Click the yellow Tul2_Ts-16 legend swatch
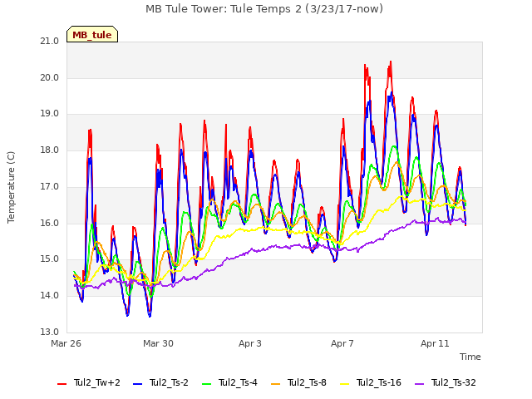The image size is (532, 399). pyautogui.click(x=344, y=384)
